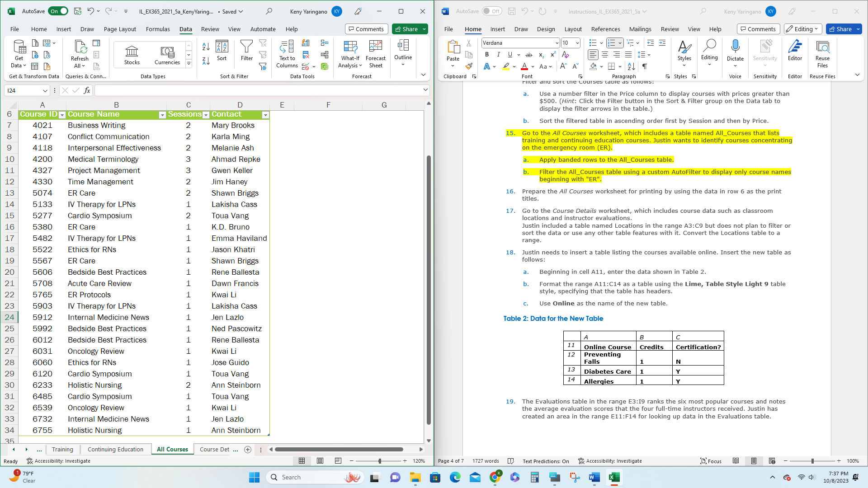This screenshot has width=868, height=488.
Task: Click the Format Painter in Word
Action: click(x=469, y=66)
